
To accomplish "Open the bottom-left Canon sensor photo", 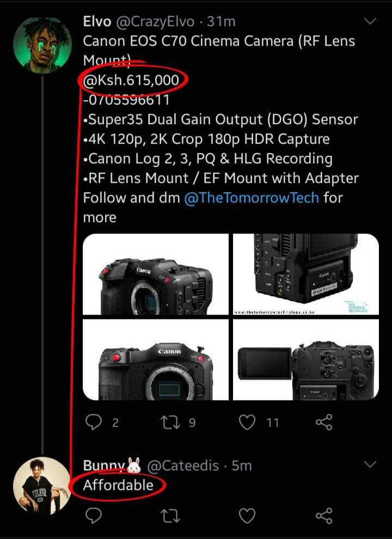I will (156, 360).
